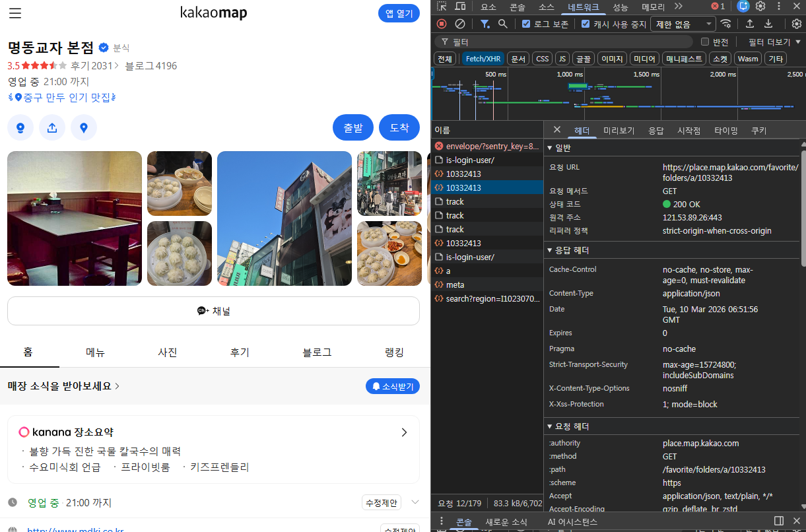
Task: Switch to the 메뉴 tab
Action: (95, 352)
